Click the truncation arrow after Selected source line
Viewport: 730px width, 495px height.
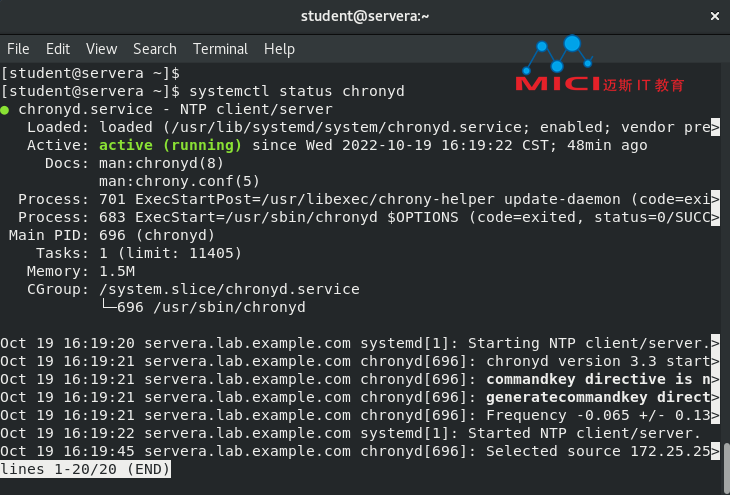715,451
